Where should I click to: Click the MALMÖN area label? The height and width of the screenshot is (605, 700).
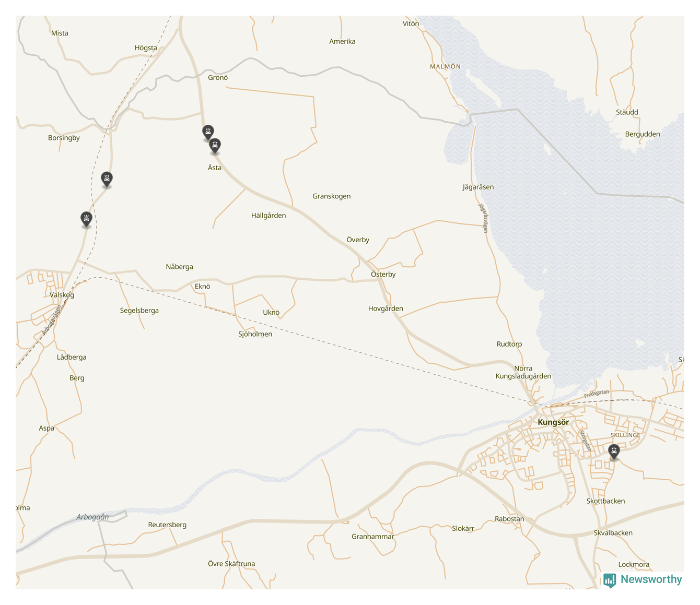[x=445, y=67]
